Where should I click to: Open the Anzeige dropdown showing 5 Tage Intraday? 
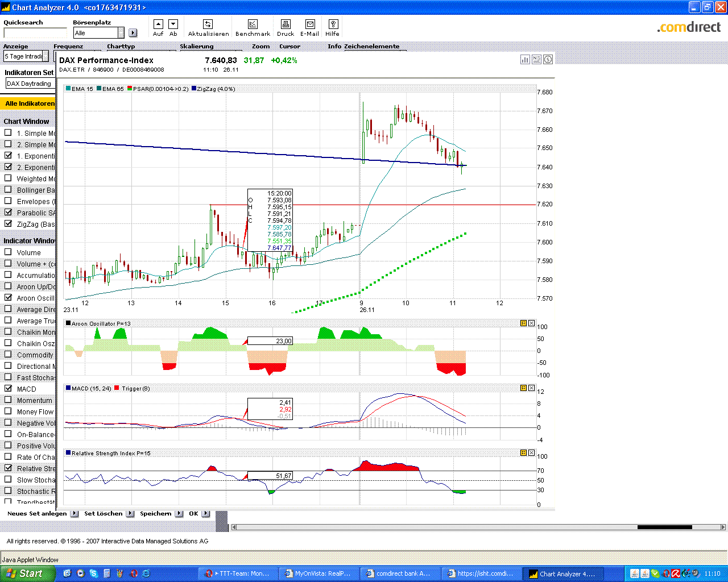click(x=26, y=56)
